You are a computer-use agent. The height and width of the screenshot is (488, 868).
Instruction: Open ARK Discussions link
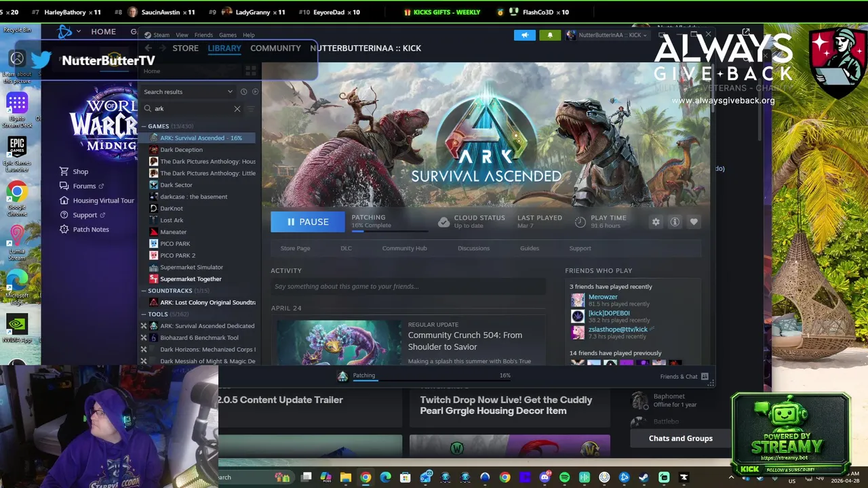[x=473, y=248]
